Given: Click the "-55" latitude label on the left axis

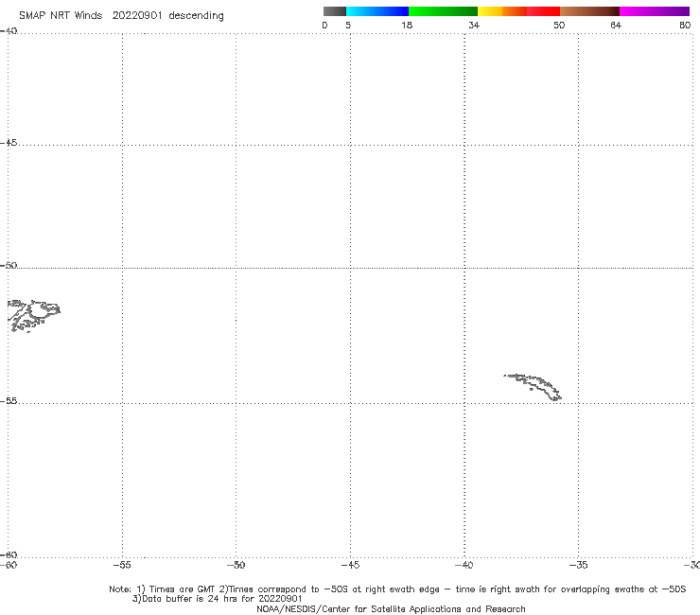Looking at the screenshot, I should [9, 400].
